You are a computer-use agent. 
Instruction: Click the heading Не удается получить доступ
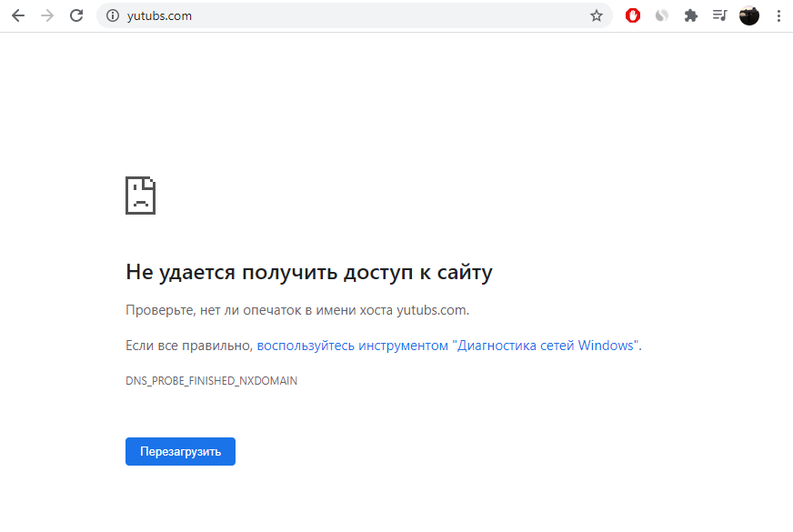308,272
